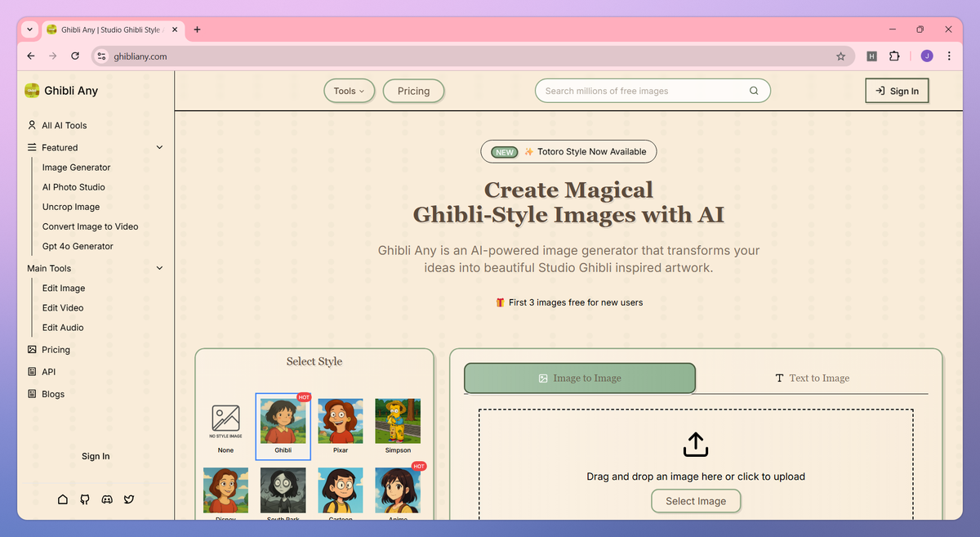Click the home icon in sidebar footer
The width and height of the screenshot is (980, 537).
click(63, 499)
